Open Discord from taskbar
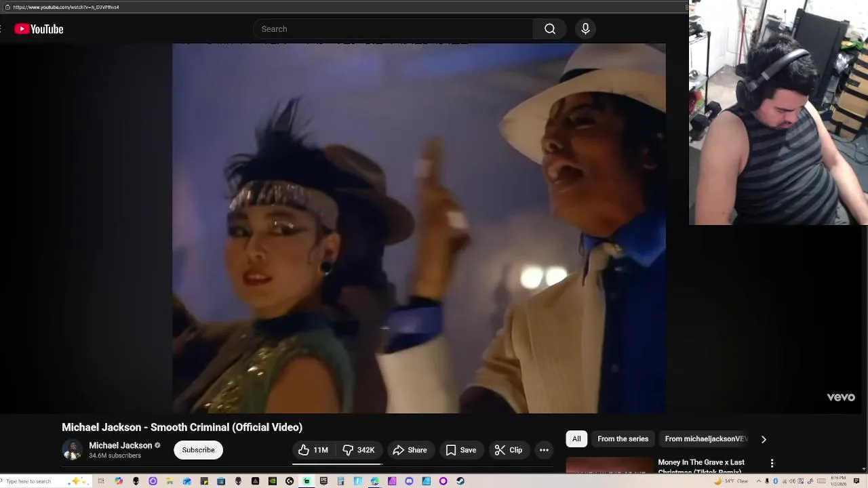The height and width of the screenshot is (488, 868). tap(409, 481)
